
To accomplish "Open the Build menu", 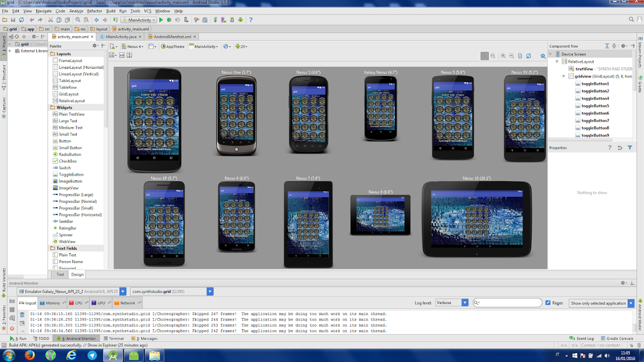I will tap(111, 11).
